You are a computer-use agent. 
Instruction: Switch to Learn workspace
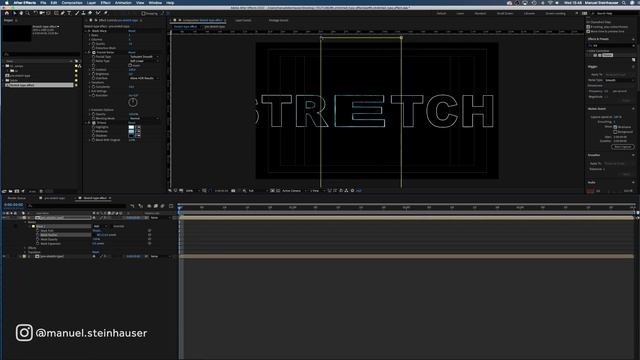(x=460, y=13)
